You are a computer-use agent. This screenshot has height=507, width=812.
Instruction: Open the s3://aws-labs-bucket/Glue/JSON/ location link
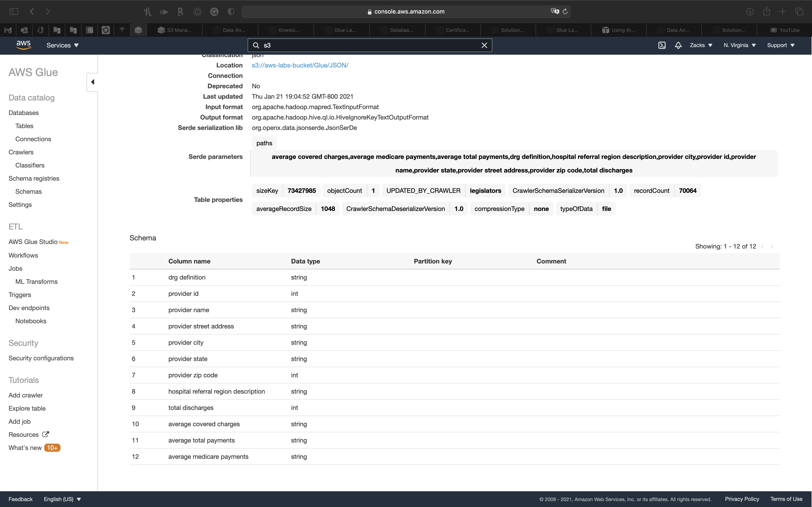click(300, 65)
